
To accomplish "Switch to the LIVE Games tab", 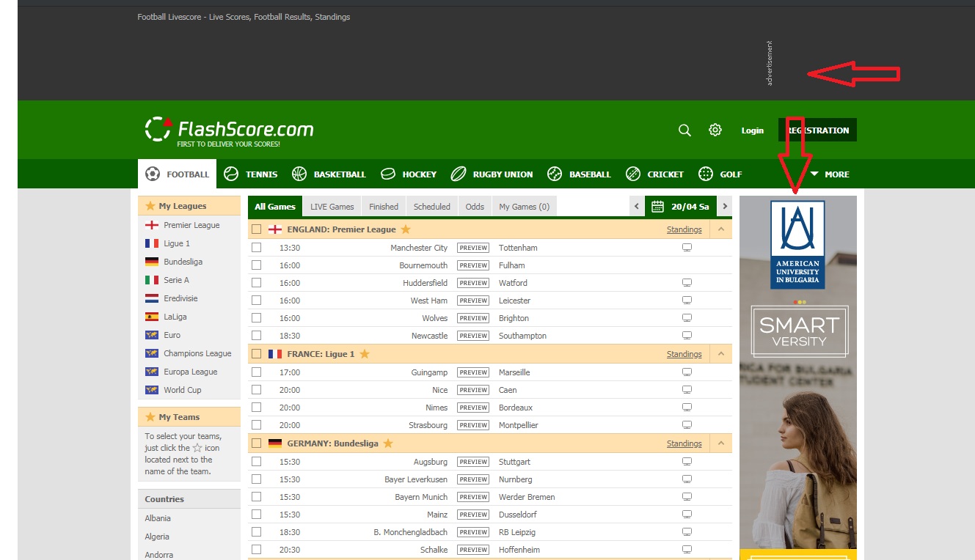I will click(x=332, y=207).
